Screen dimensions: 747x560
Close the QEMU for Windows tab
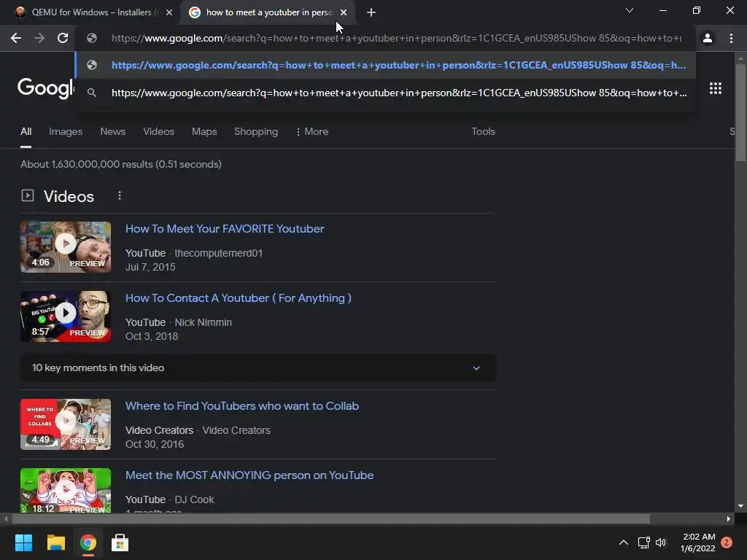(169, 12)
